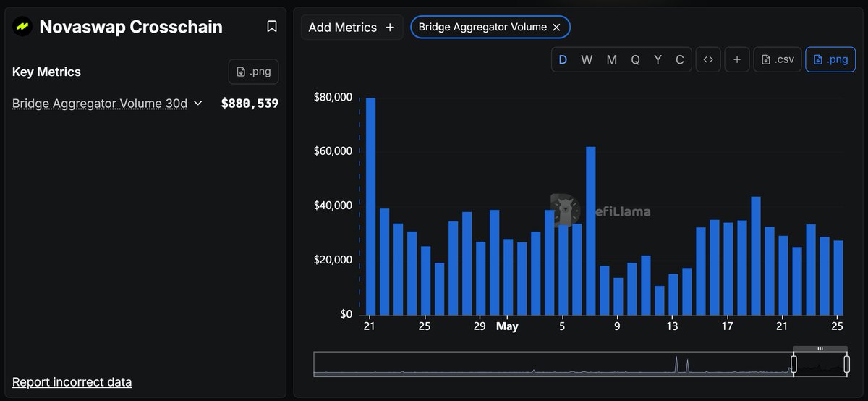The height and width of the screenshot is (401, 868).
Task: Switch to yearly Y interval
Action: pyautogui.click(x=658, y=59)
